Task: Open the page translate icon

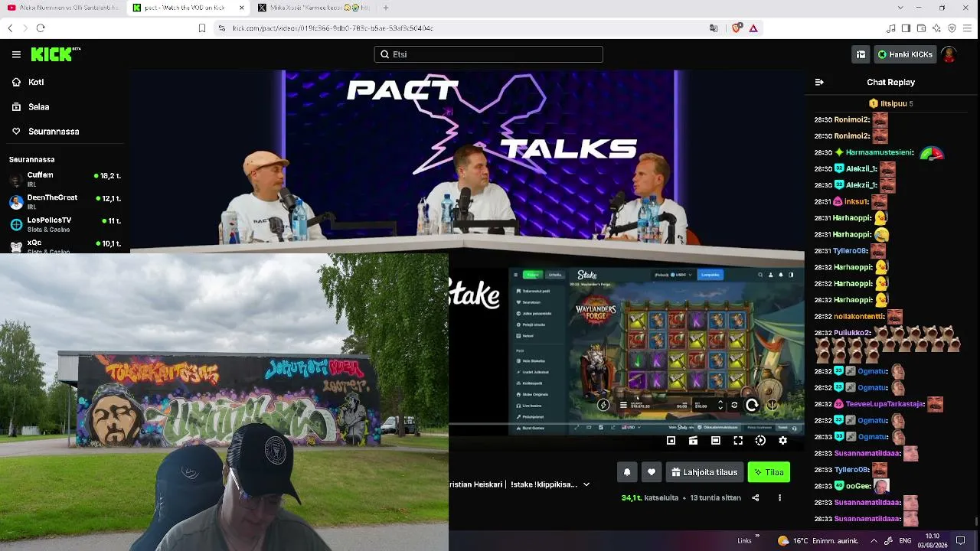Action: click(714, 28)
